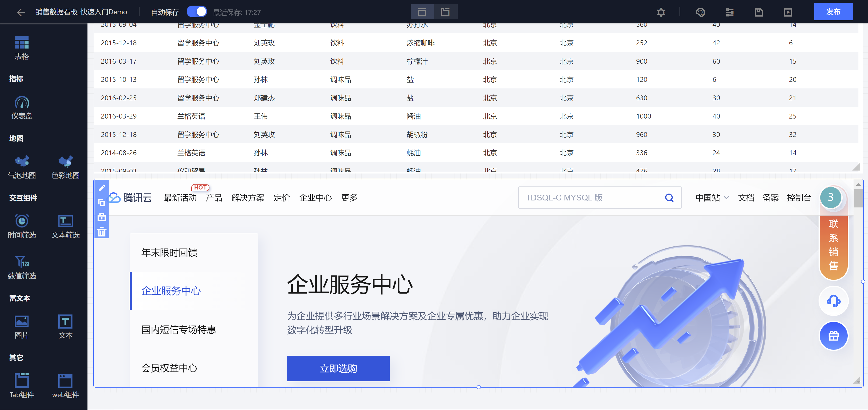The image size is (868, 410).
Task: Switch to the desktop layout view icon
Action: (x=422, y=12)
